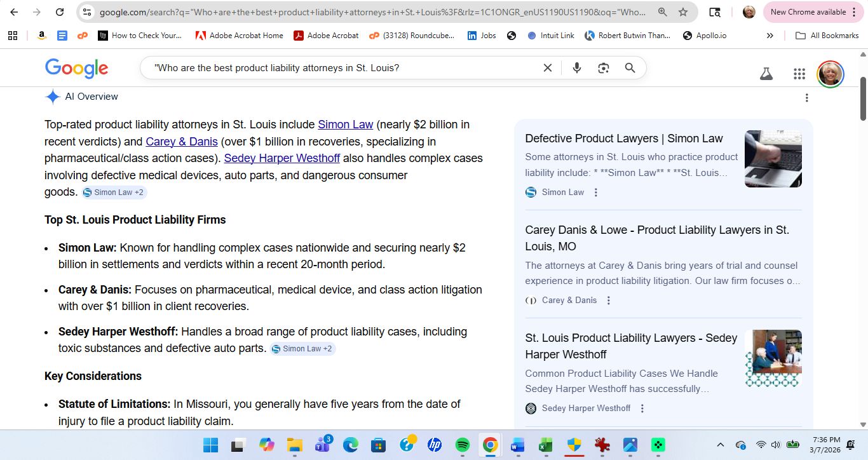Open Defective Product Lawyers | Simon Law result
This screenshot has width=868, height=460.
(624, 139)
